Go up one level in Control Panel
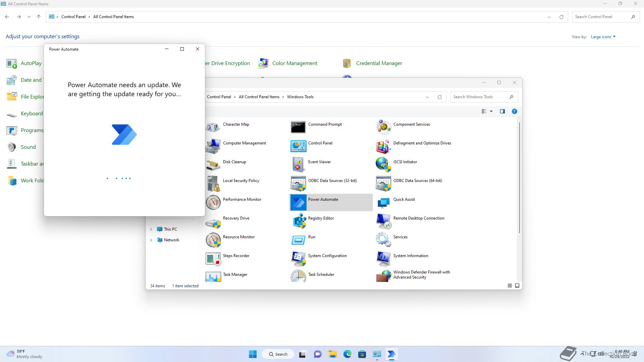Viewport: 644px width, 362px height. click(39, 17)
